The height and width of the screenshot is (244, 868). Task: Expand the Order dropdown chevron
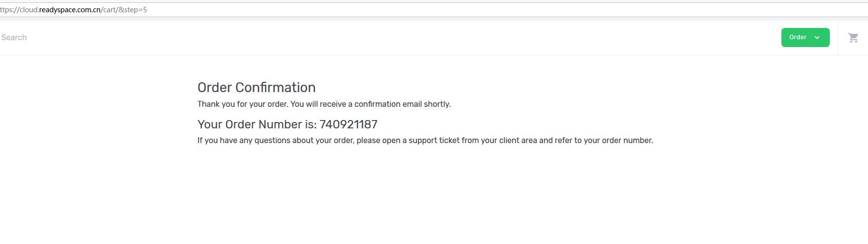[x=817, y=38]
